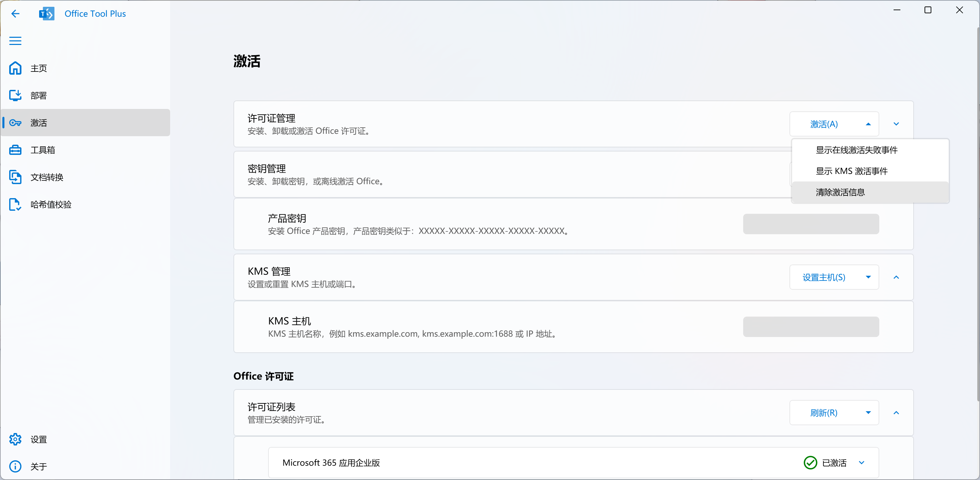This screenshot has width=980, height=480.
Task: Open the 关于 about info page
Action: 15,466
